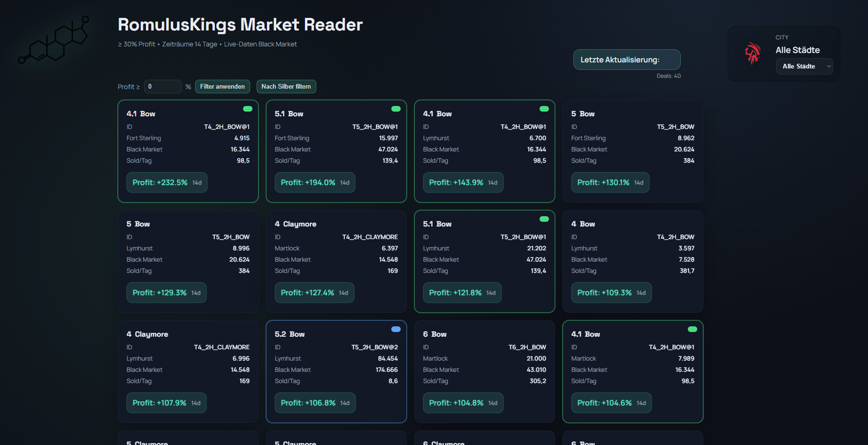
Task: Click the Profit +232.5% badge
Action: click(x=167, y=182)
